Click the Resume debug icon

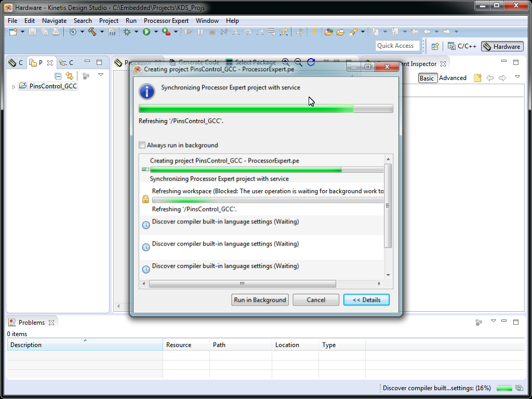click(188, 32)
